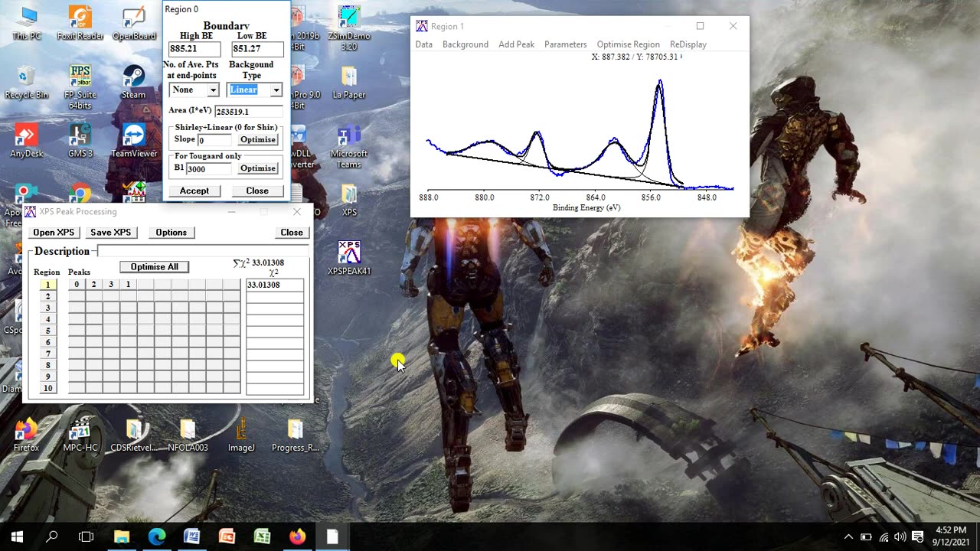Open the NFOLA003 folder
This screenshot has height=551, width=980.
188,435
